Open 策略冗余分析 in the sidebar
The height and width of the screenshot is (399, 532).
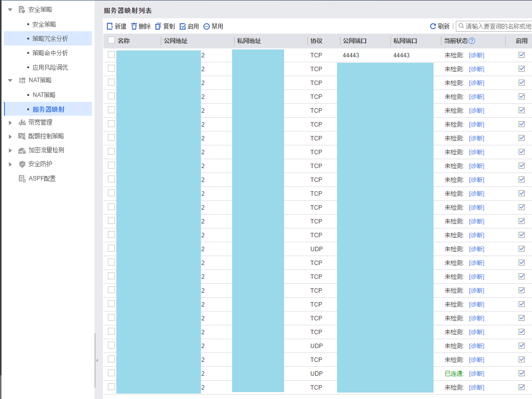(50, 39)
